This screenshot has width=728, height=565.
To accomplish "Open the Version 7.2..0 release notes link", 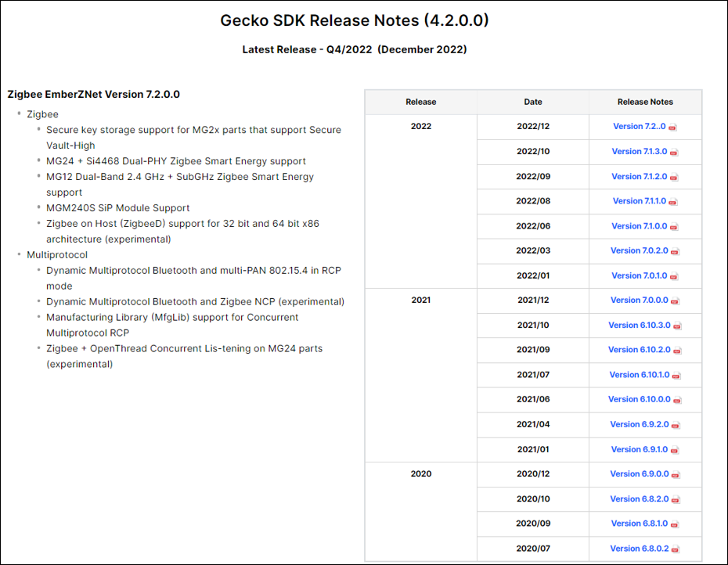I will 639,126.
